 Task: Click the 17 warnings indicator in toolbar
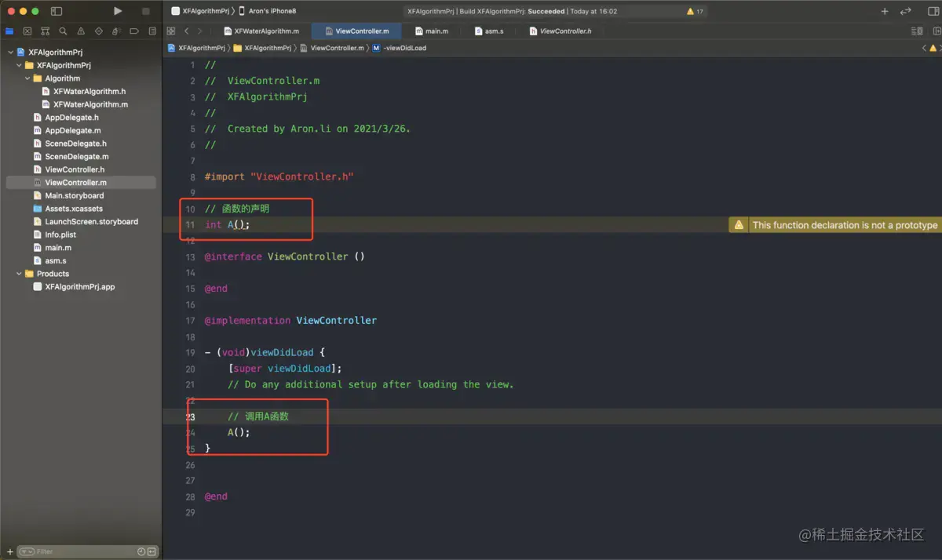(x=695, y=11)
